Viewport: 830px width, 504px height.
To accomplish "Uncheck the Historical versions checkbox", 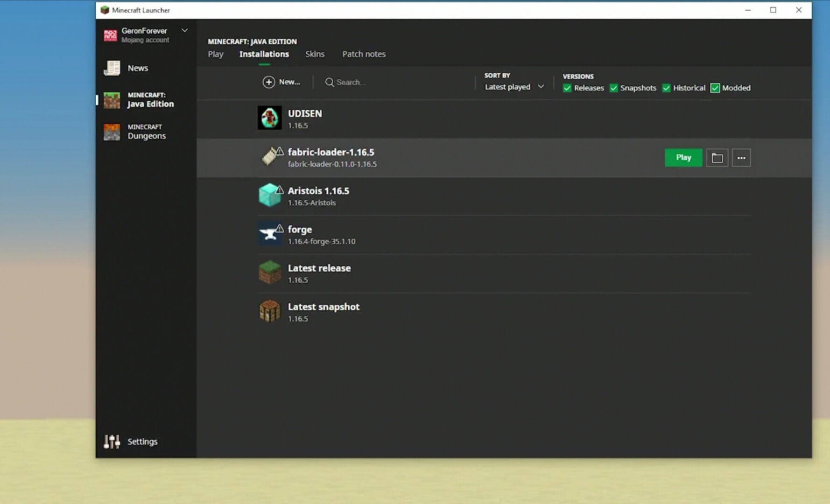I will coord(667,88).
